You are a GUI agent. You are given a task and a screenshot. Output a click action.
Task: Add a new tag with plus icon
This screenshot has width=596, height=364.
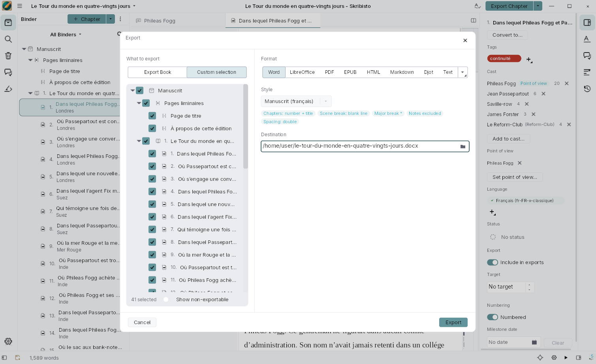coord(529,60)
